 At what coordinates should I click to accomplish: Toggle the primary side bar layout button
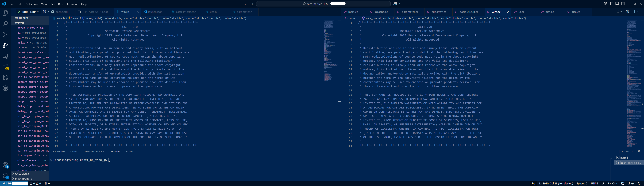(611, 4)
